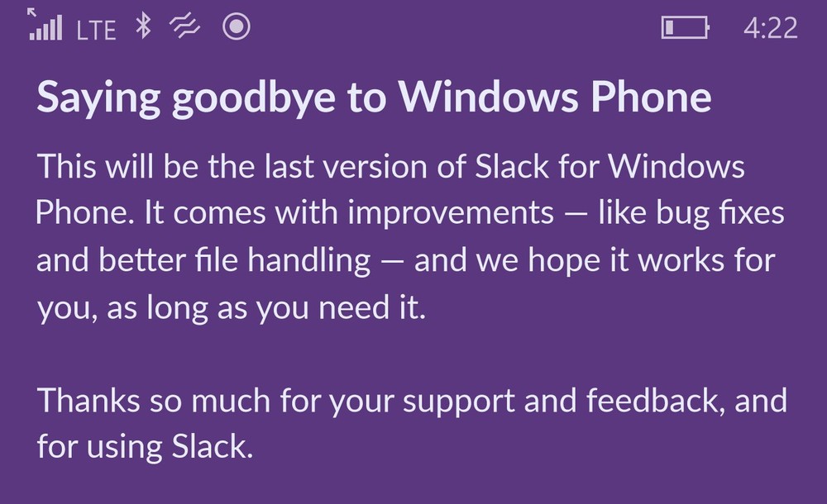Tap the circular dot status icon

[237, 27]
